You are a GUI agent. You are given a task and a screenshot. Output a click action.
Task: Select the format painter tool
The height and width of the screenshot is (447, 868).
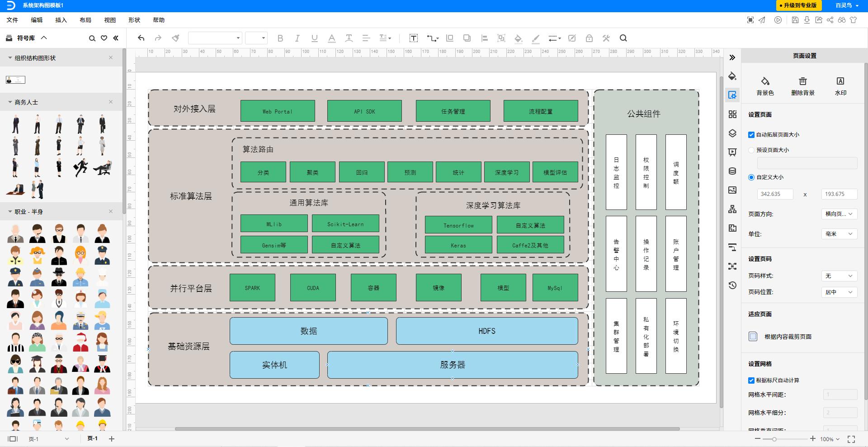click(x=176, y=38)
